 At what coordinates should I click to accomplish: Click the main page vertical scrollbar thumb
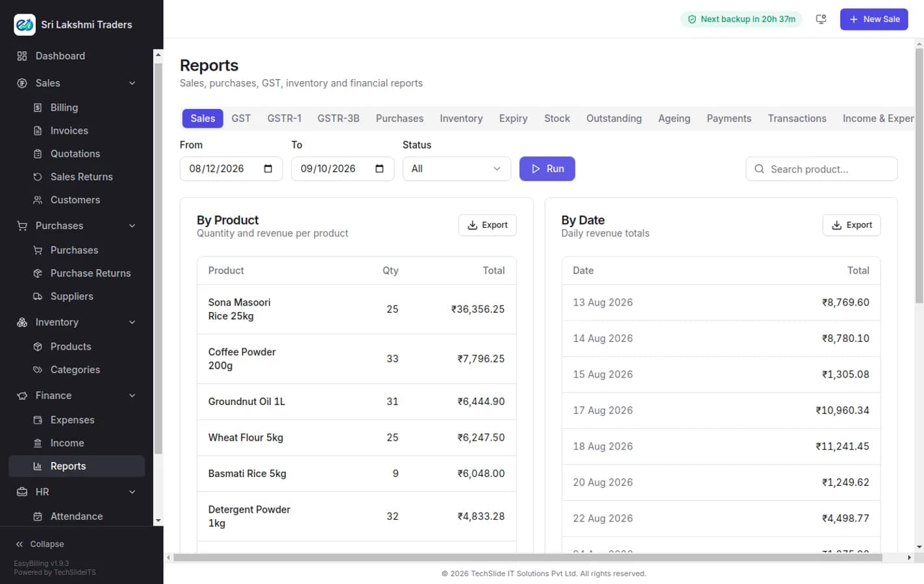[919, 176]
